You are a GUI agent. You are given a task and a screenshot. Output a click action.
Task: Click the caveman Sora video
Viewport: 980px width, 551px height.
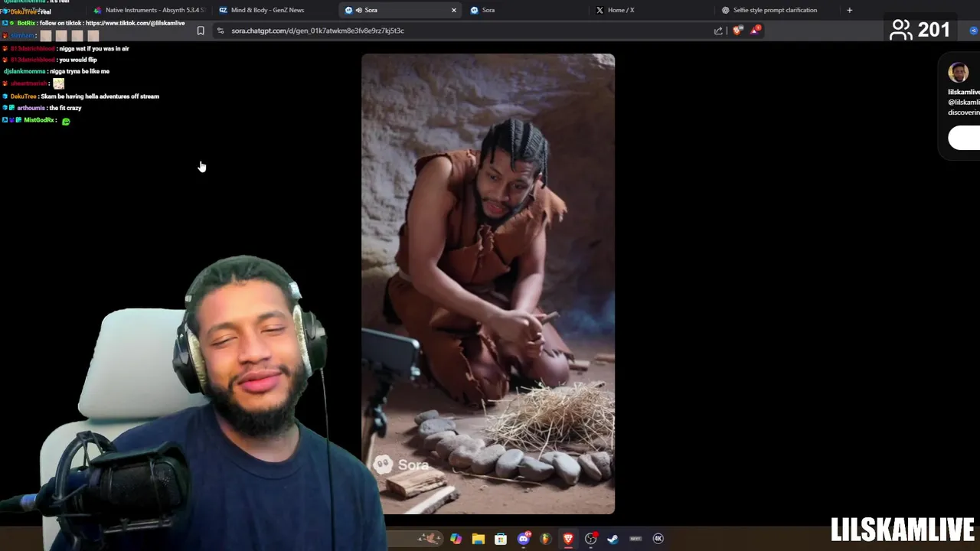click(488, 284)
